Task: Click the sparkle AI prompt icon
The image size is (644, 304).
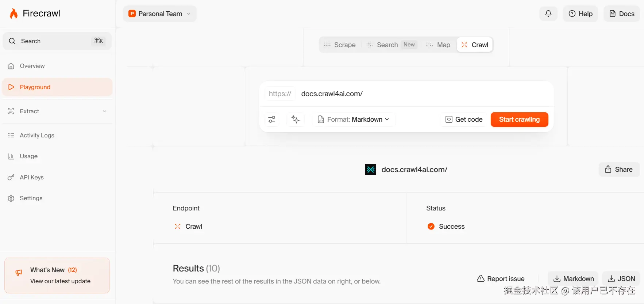Action: click(x=296, y=119)
